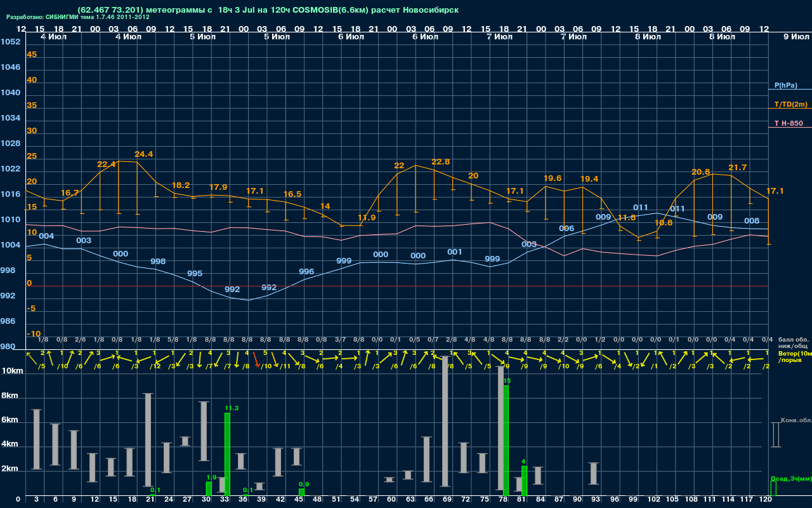The width and height of the screenshot is (812, 508).
Task: Click the 45 temperature axis value
Action: coord(32,55)
